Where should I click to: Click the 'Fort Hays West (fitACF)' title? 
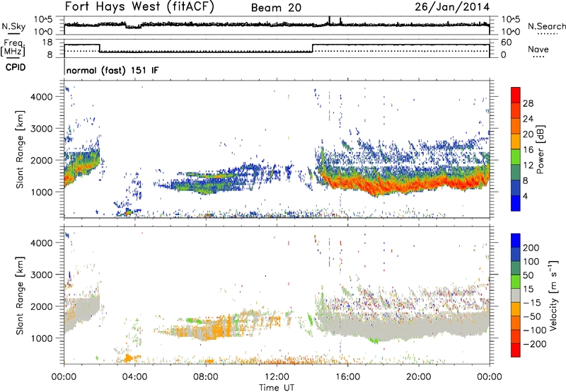pos(139,7)
